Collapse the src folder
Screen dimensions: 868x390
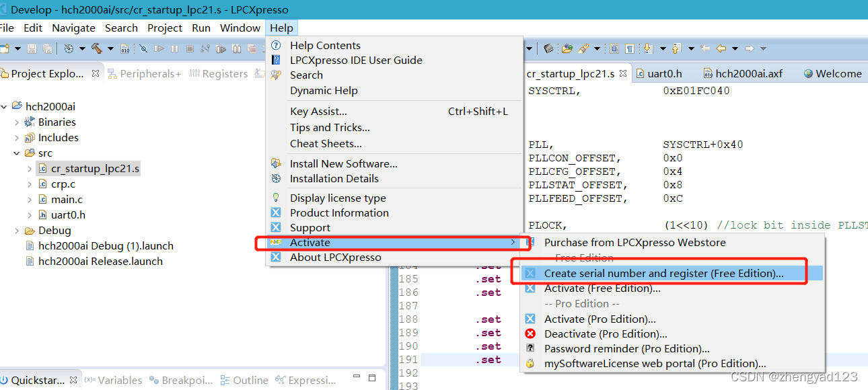click(17, 153)
